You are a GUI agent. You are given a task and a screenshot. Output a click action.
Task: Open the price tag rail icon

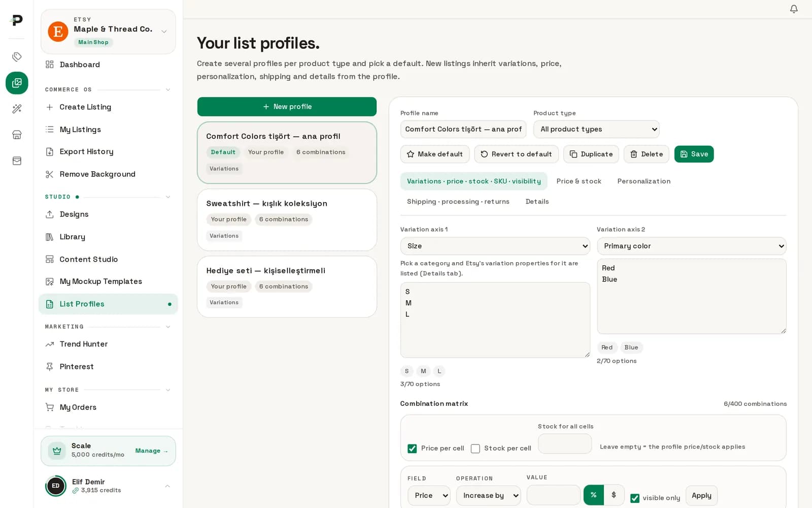tap(17, 57)
